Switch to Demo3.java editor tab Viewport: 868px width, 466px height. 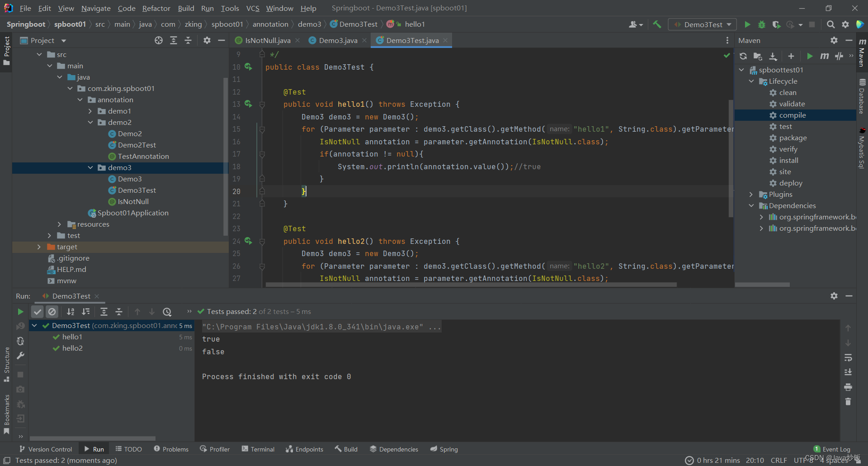click(338, 40)
